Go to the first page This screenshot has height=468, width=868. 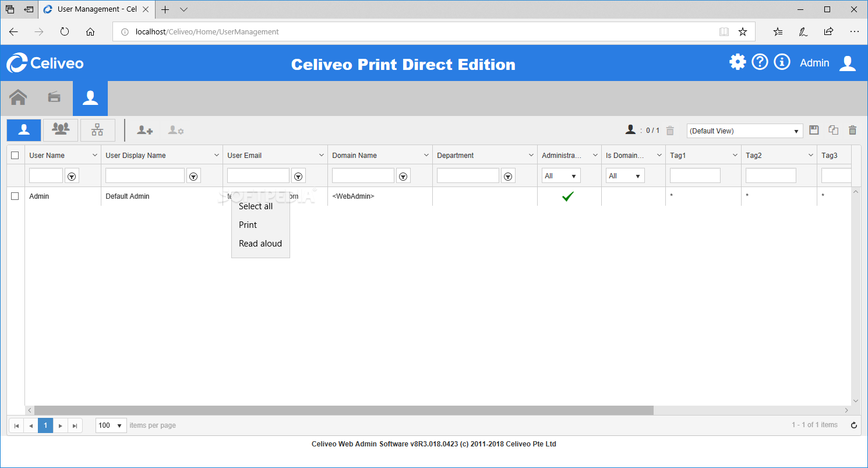(x=16, y=425)
